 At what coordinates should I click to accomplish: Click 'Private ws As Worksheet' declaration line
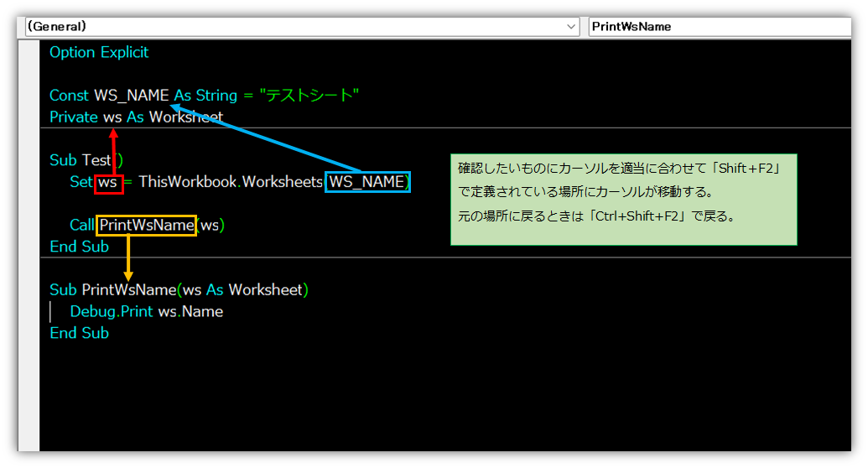(136, 117)
